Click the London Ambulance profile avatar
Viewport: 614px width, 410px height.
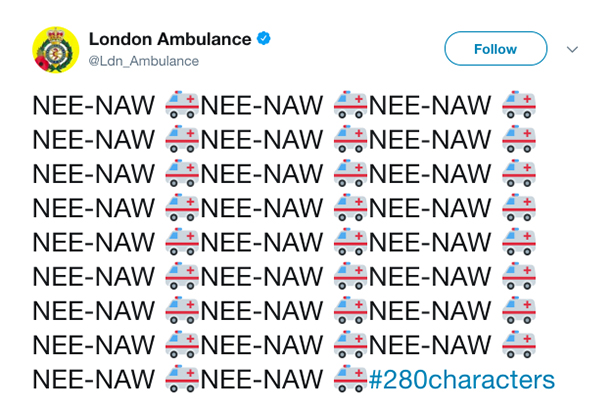click(56, 50)
